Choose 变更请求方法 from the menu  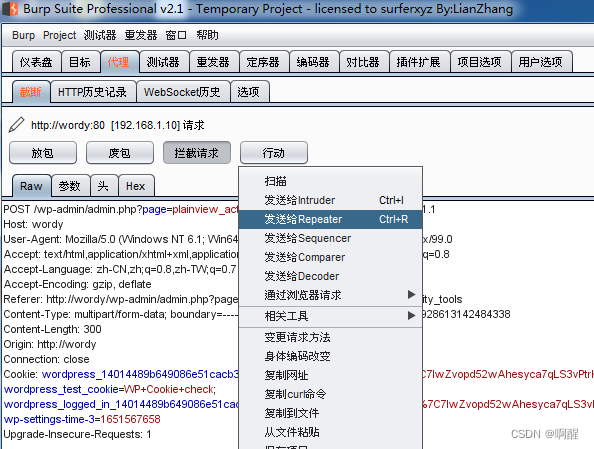[330, 337]
